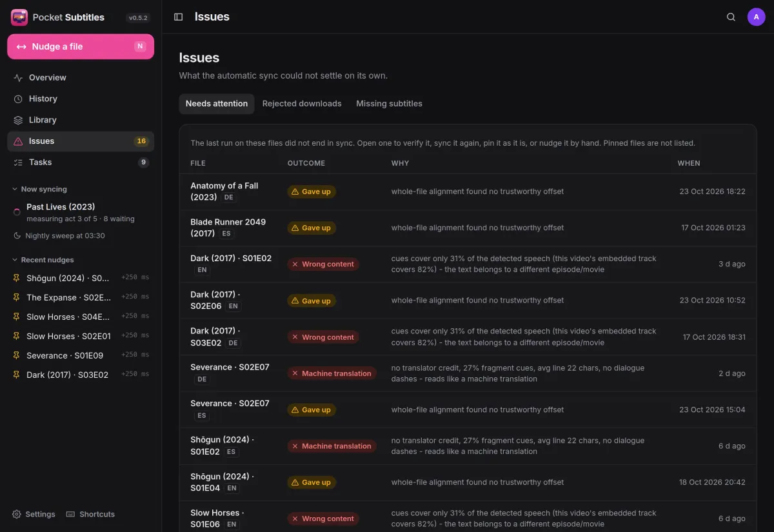Click Wrong content badge for Dark S03E02
Image resolution: width=774 pixels, height=532 pixels.
click(x=323, y=337)
